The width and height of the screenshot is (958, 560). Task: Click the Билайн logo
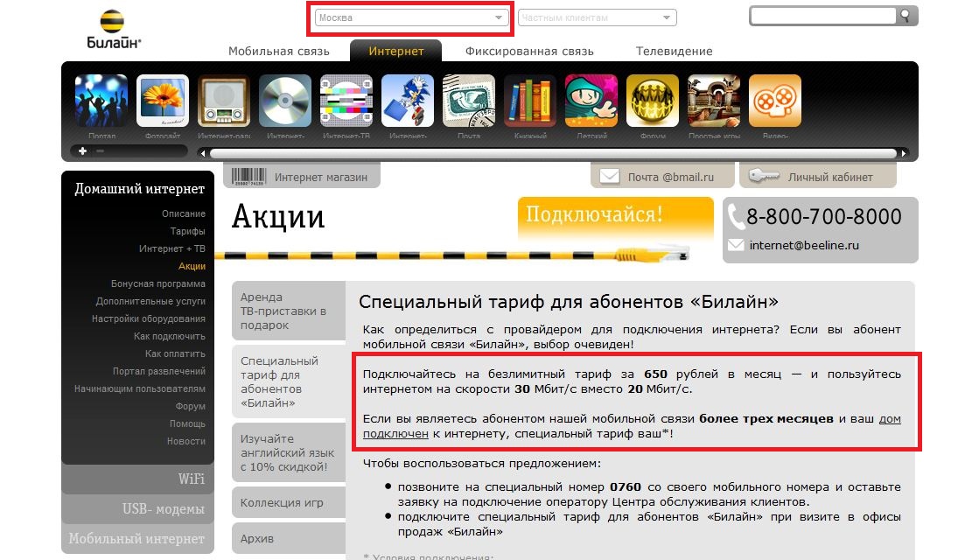113,29
